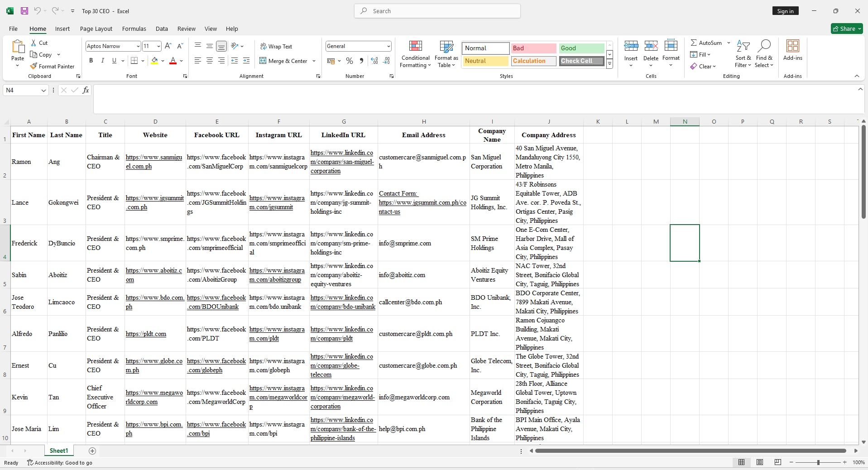Click the Insert cells icon
This screenshot has height=470, width=868.
tap(631, 46)
